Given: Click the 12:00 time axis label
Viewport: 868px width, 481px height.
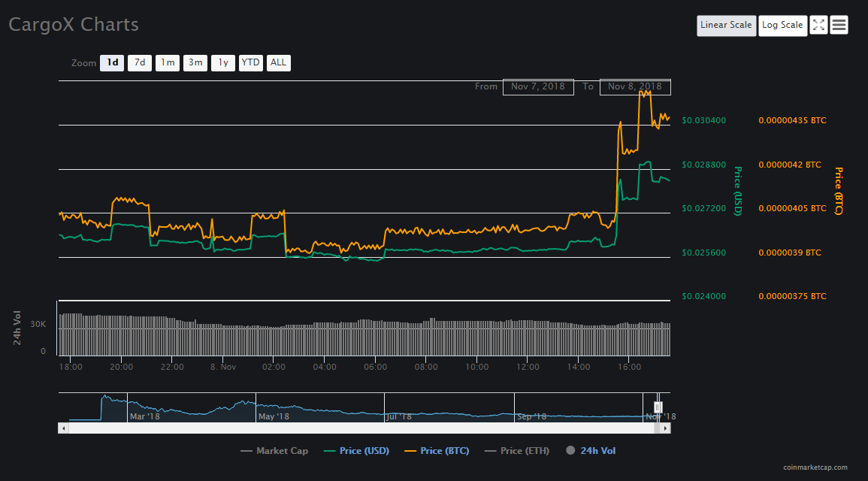Looking at the screenshot, I should (x=528, y=367).
